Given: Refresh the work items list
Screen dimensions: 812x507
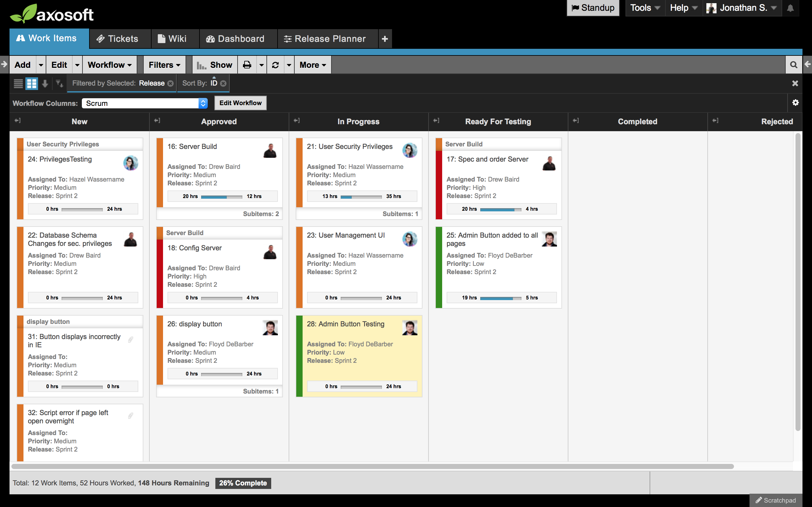Looking at the screenshot, I should [275, 65].
